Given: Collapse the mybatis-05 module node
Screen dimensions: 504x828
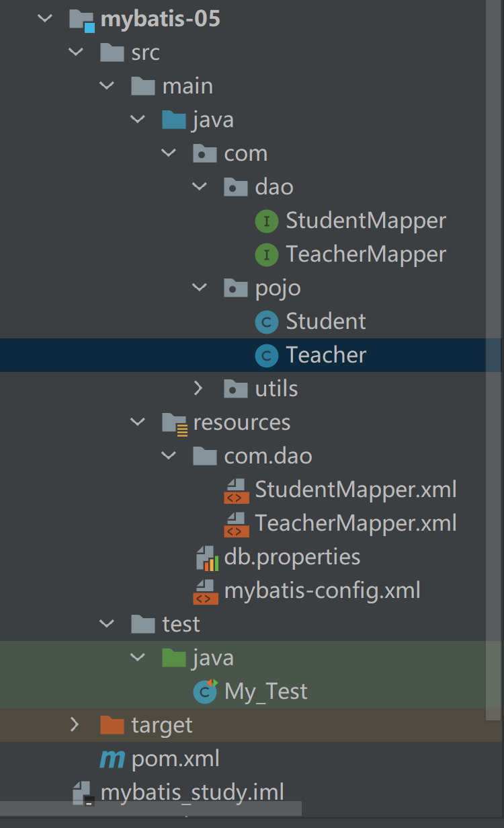Looking at the screenshot, I should tap(45, 19).
